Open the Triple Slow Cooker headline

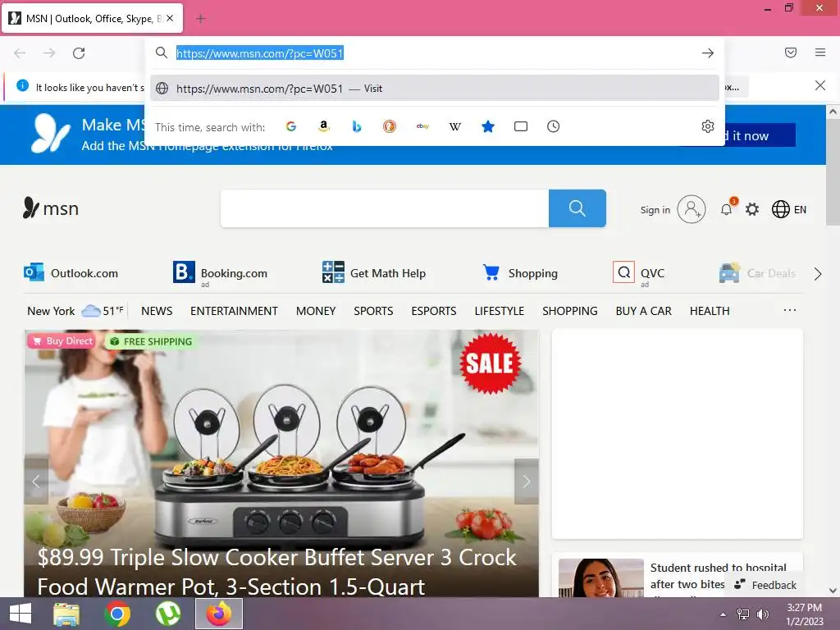tap(277, 571)
